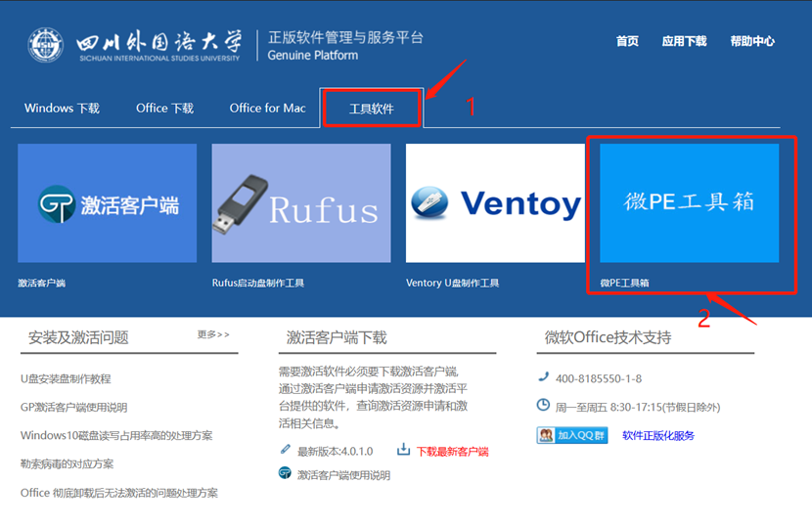Expand 更多>> under 安装及激活问题
This screenshot has height=527, width=812.
coord(213,334)
